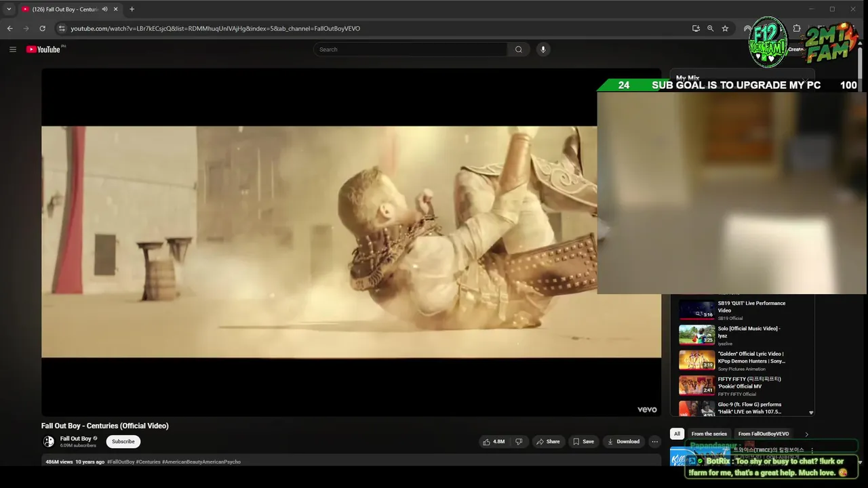Open options for the TWICE video row
Viewport: 868px width, 488px height.
click(812, 450)
